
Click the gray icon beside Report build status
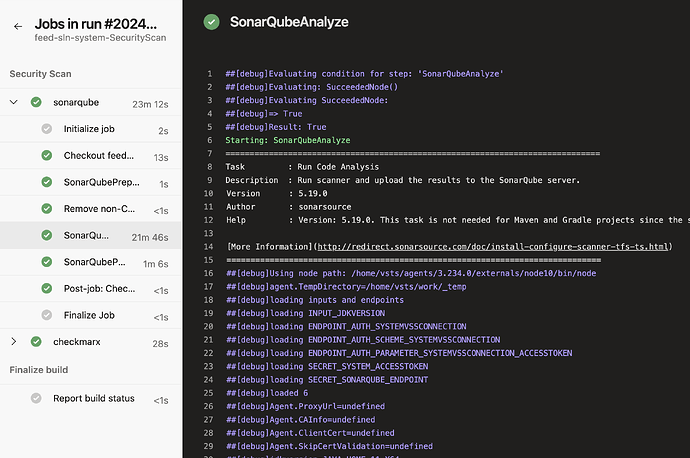click(x=36, y=398)
